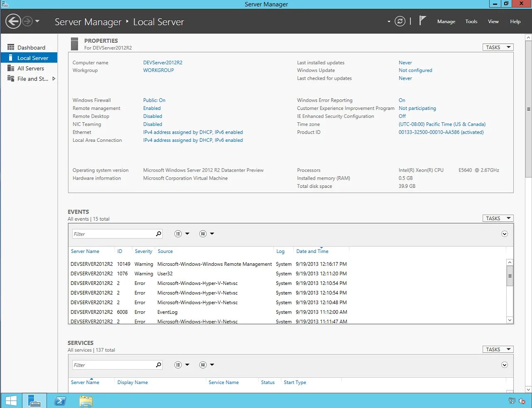Sort events by Server Name column
Image resolution: width=532 pixels, height=408 pixels.
(x=85, y=251)
